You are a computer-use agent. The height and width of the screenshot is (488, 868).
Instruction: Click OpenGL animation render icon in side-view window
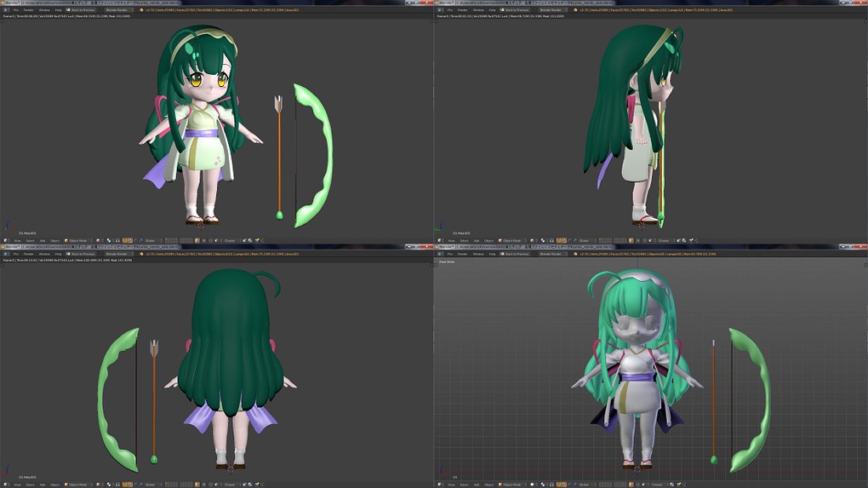coord(683,240)
